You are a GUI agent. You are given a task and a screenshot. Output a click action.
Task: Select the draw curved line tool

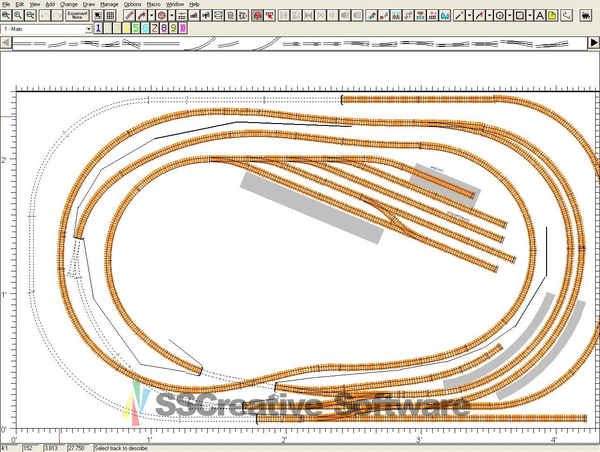479,16
